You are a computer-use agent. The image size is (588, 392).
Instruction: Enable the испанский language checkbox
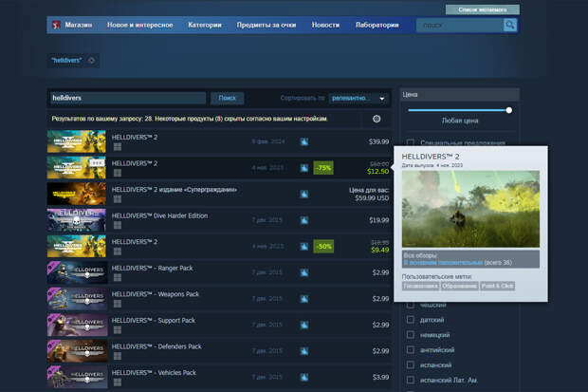pos(411,365)
